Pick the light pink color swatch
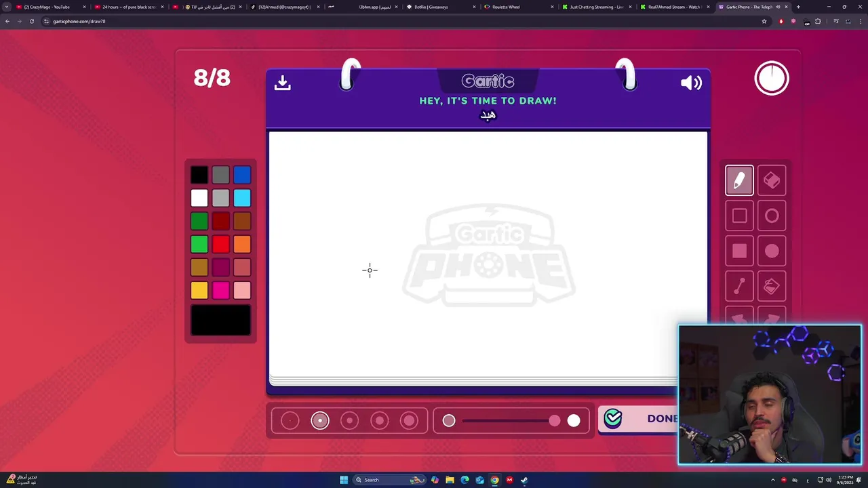Screen dimensions: 868x488 pyautogui.click(x=242, y=290)
